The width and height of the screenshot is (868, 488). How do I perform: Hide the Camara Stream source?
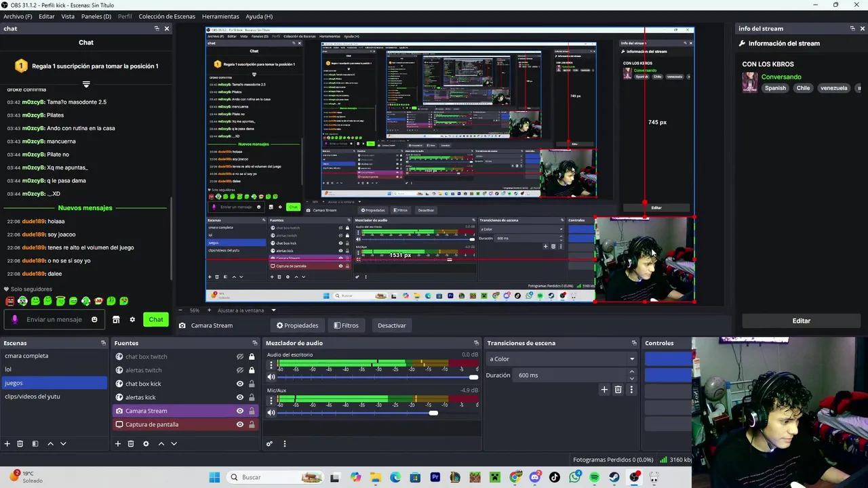coord(239,411)
